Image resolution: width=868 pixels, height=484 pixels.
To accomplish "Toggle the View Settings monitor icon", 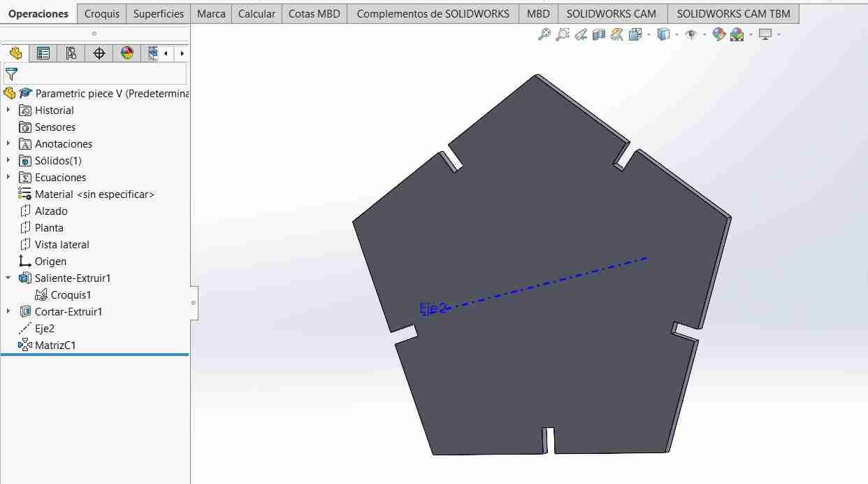I will [765, 34].
